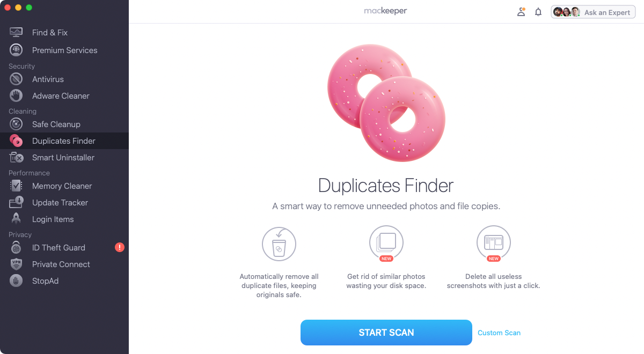Image resolution: width=644 pixels, height=354 pixels.
Task: Open Smart Uninstaller trash icon
Action: [x=16, y=157]
